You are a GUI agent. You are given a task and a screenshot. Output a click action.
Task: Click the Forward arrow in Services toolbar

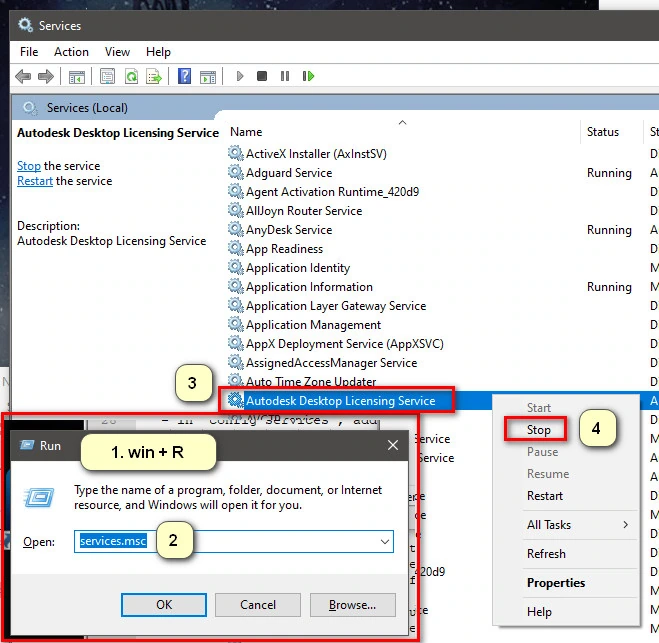click(45, 76)
